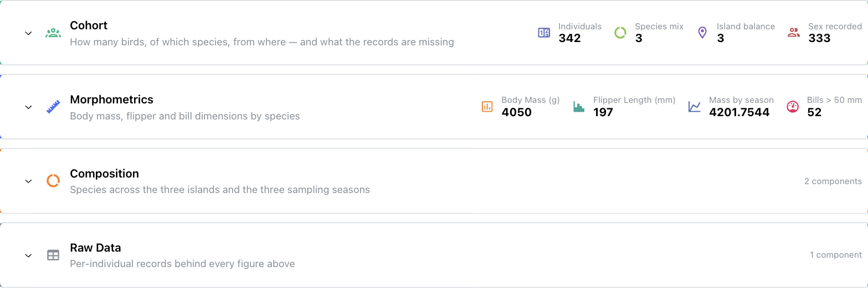Expand the Raw Data section chevron
868x292 pixels.
coord(29,255)
